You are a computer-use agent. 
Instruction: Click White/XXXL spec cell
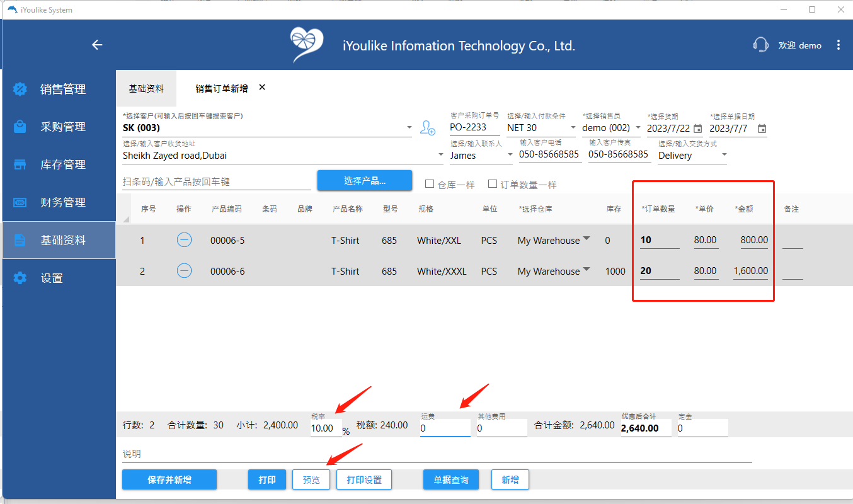point(442,271)
